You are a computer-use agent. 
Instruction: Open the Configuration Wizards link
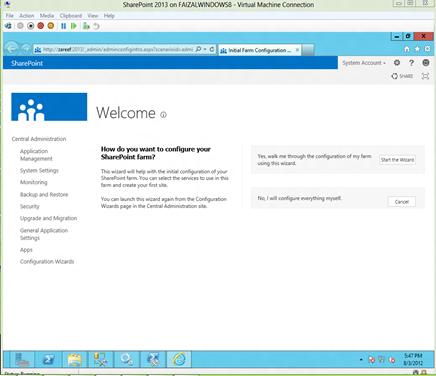[47, 261]
